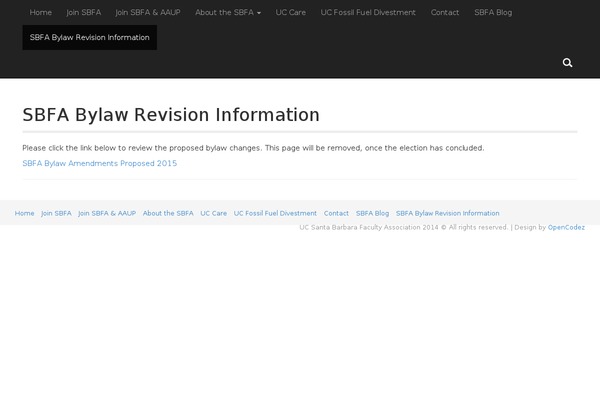Click SBFA Bylaw Revision Information footer link
The width and height of the screenshot is (600, 400).
[x=447, y=213]
